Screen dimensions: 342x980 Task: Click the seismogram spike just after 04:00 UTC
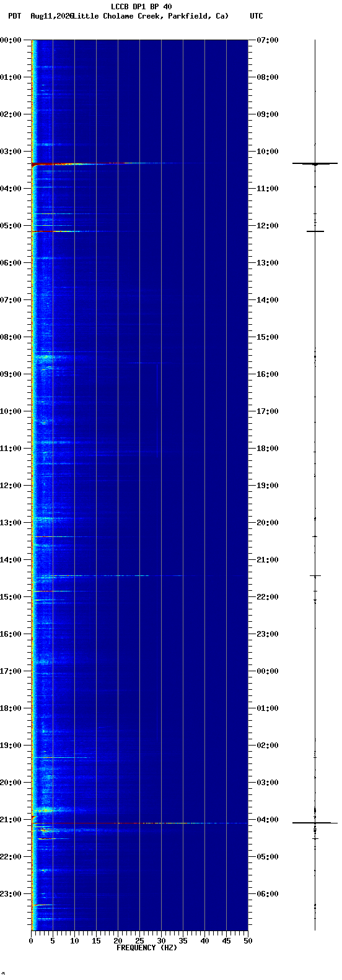tap(315, 823)
